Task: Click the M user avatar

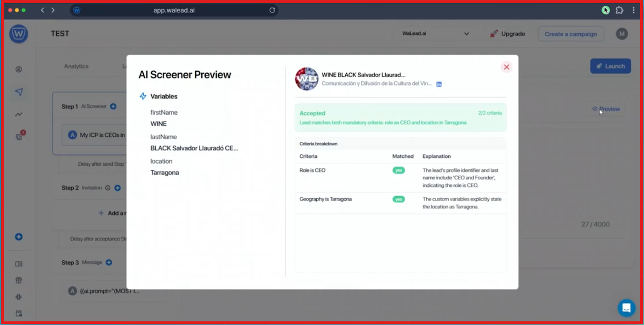Action: click(x=622, y=34)
